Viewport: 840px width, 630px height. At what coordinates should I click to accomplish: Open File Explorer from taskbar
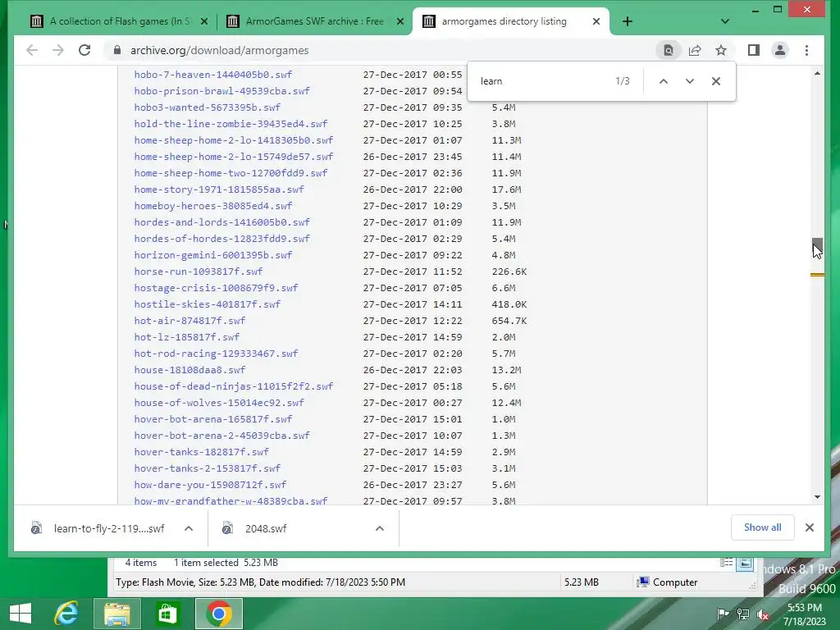[x=116, y=614]
